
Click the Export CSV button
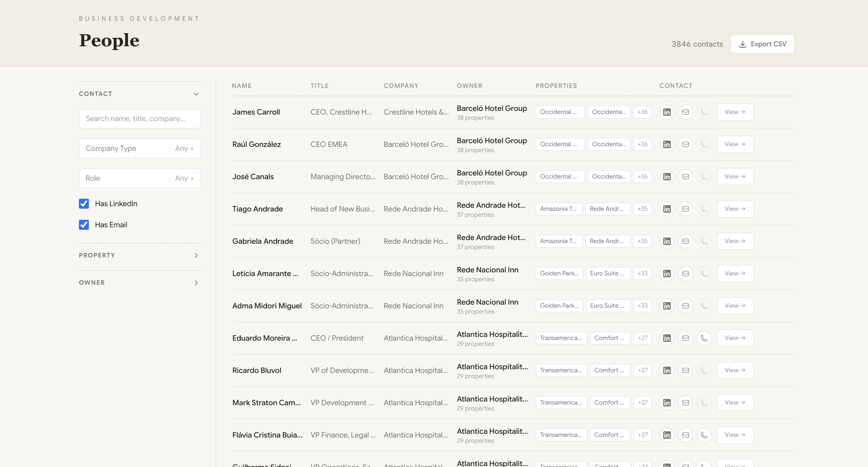coord(762,44)
